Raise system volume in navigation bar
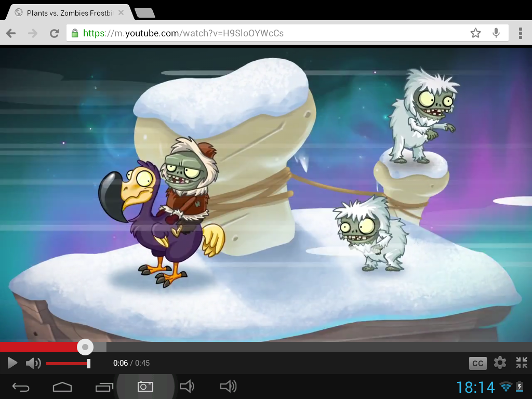 [x=228, y=386]
